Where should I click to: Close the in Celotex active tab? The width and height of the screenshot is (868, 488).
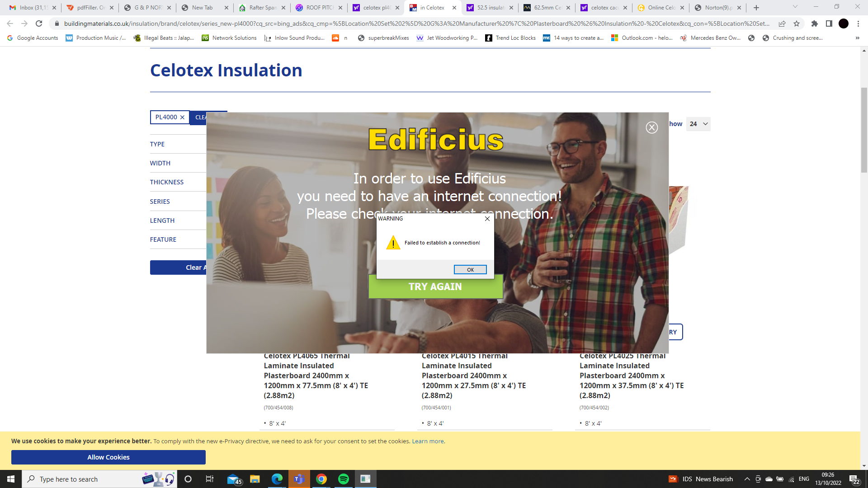point(454,8)
